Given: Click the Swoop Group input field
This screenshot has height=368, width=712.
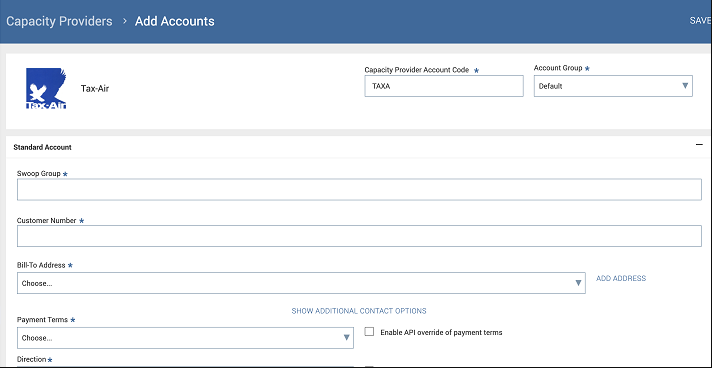Looking at the screenshot, I should 359,189.
